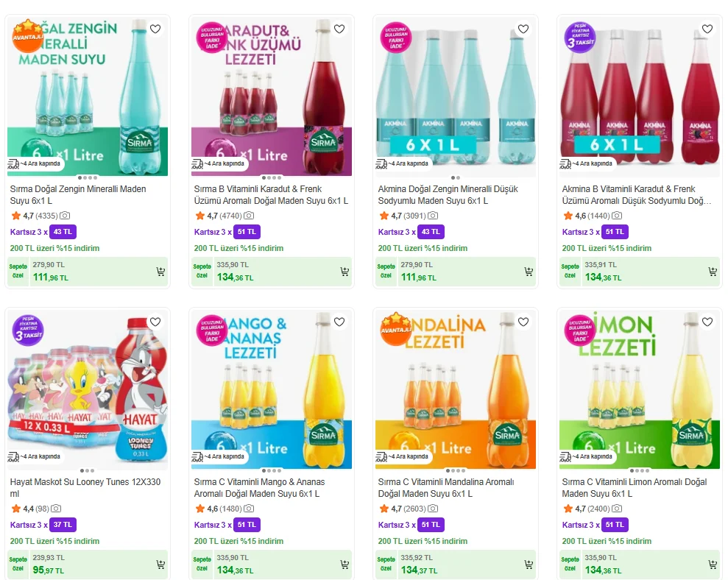Favorite the Sırma Limon Aromalı product
This screenshot has height=580, width=728.
coord(707,322)
